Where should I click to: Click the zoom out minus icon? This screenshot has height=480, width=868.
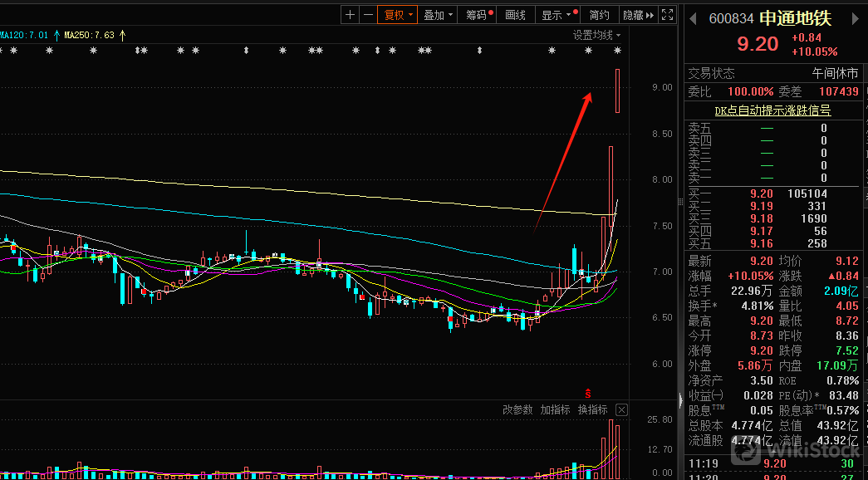tap(367, 15)
